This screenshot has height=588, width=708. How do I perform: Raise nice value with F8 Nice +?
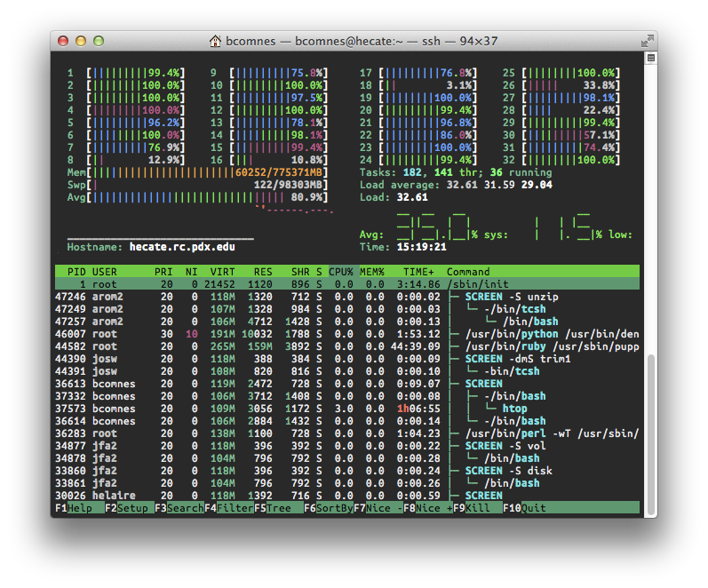428,508
